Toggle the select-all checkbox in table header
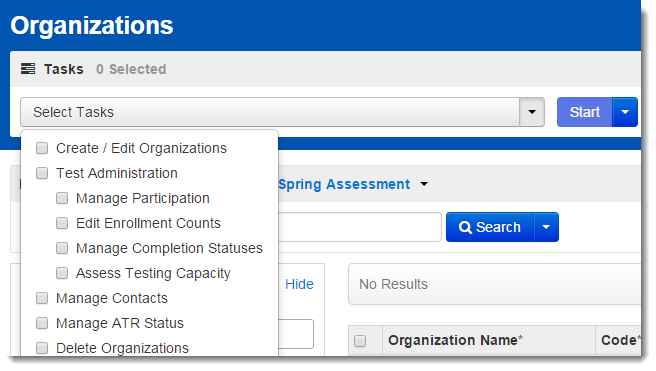 (x=360, y=341)
